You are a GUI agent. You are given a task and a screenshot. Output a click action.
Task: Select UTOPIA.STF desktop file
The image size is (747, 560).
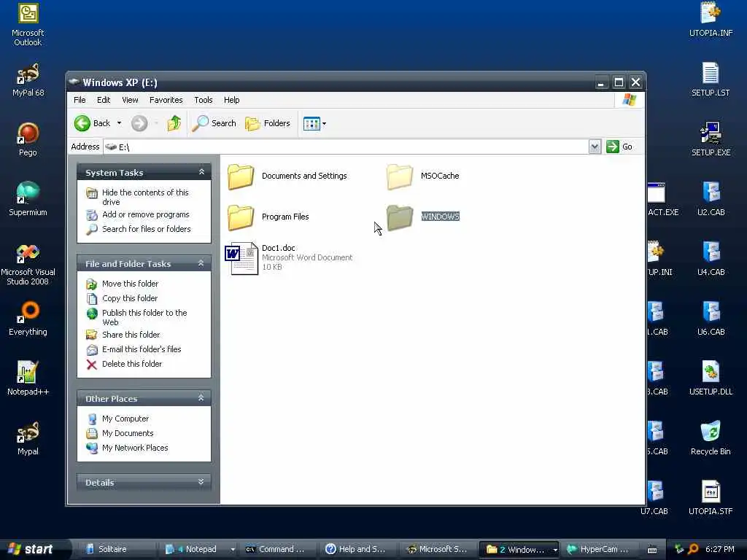711,498
